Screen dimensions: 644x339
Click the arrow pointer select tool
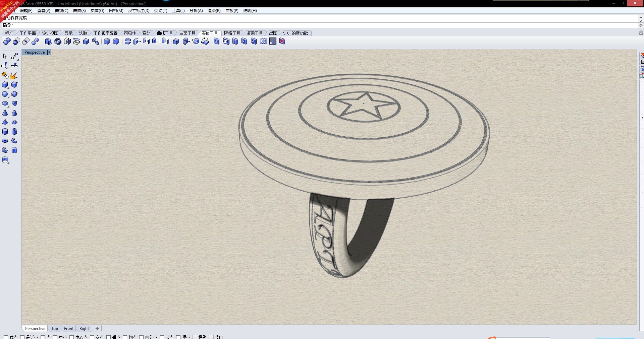[5, 56]
